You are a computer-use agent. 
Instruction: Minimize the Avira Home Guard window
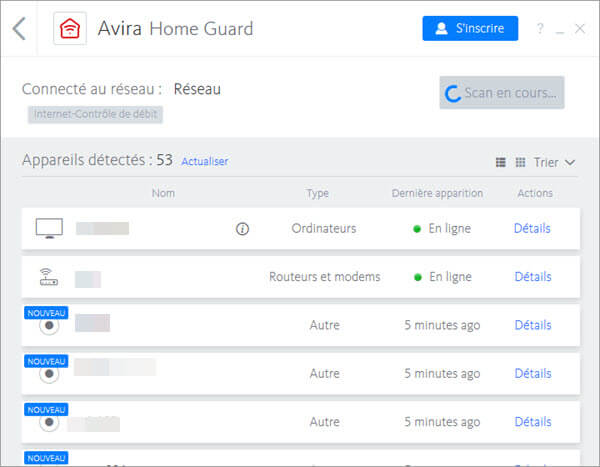[x=560, y=32]
